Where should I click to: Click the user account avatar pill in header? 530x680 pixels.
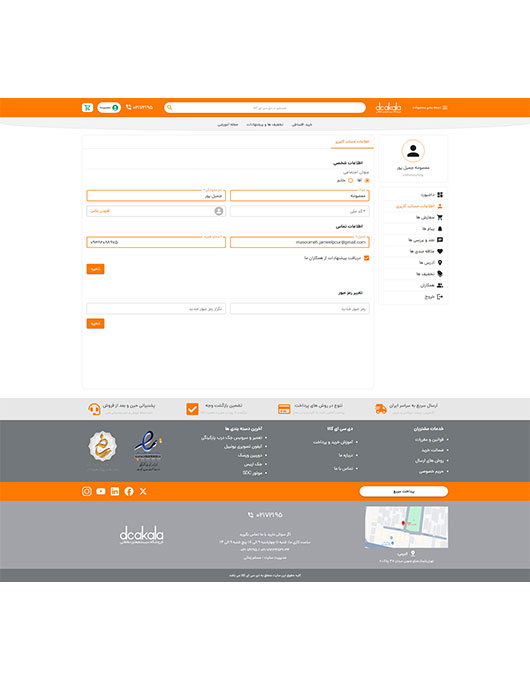[x=109, y=108]
